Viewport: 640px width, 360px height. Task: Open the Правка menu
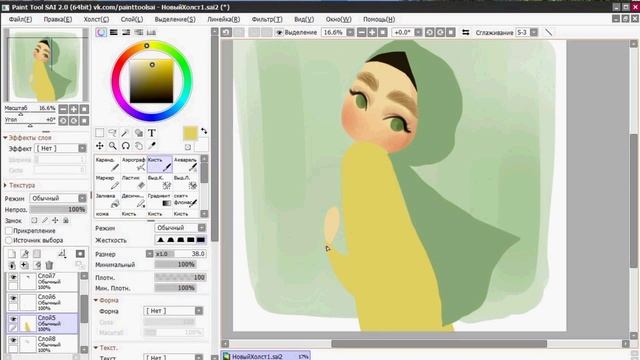coord(58,19)
